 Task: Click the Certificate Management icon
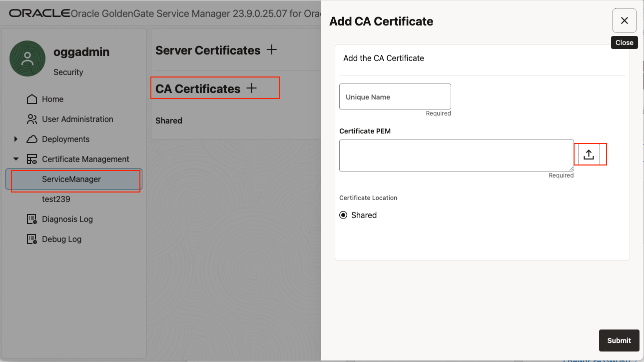click(31, 158)
